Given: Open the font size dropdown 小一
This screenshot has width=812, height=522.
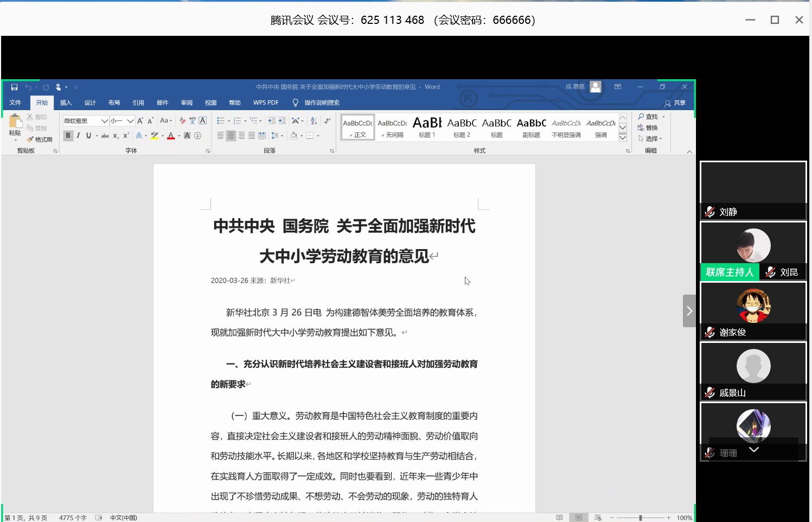Looking at the screenshot, I should (x=130, y=121).
